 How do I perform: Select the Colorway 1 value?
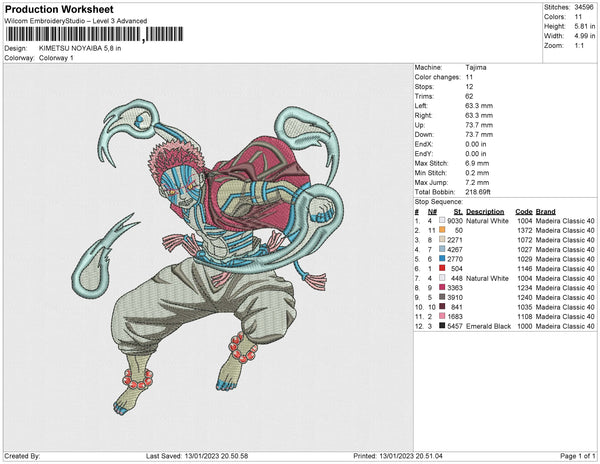(56, 58)
